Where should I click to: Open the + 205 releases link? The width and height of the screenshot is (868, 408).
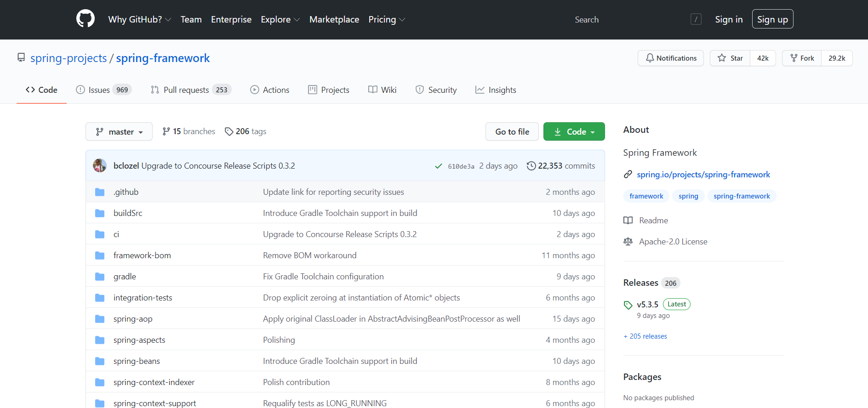(645, 336)
